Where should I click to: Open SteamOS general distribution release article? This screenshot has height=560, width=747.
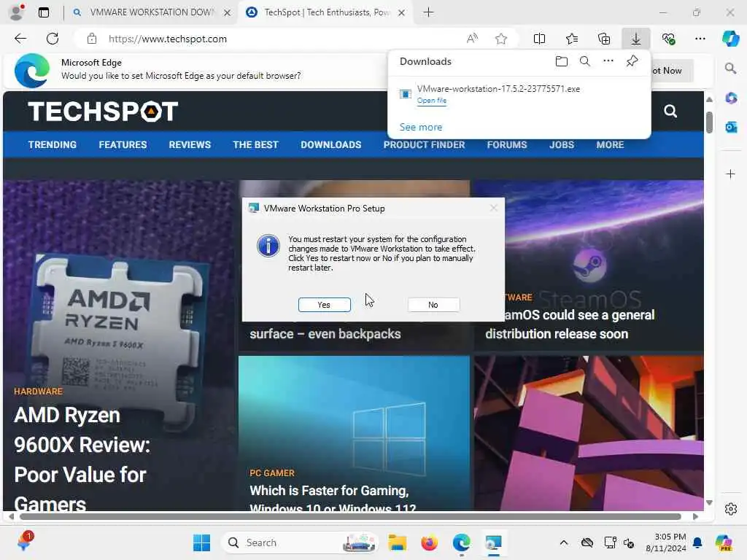click(570, 324)
